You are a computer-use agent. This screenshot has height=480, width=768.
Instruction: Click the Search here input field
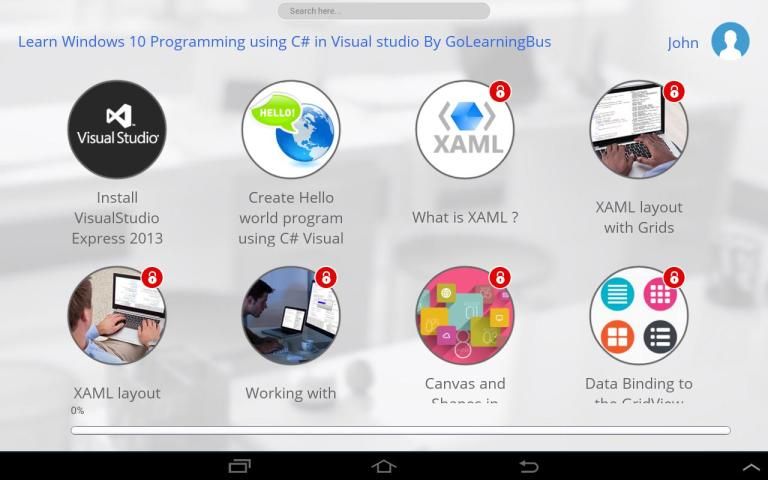pyautogui.click(x=384, y=11)
